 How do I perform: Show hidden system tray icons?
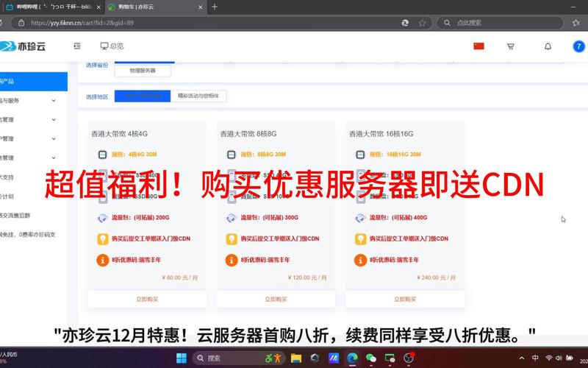point(522,358)
